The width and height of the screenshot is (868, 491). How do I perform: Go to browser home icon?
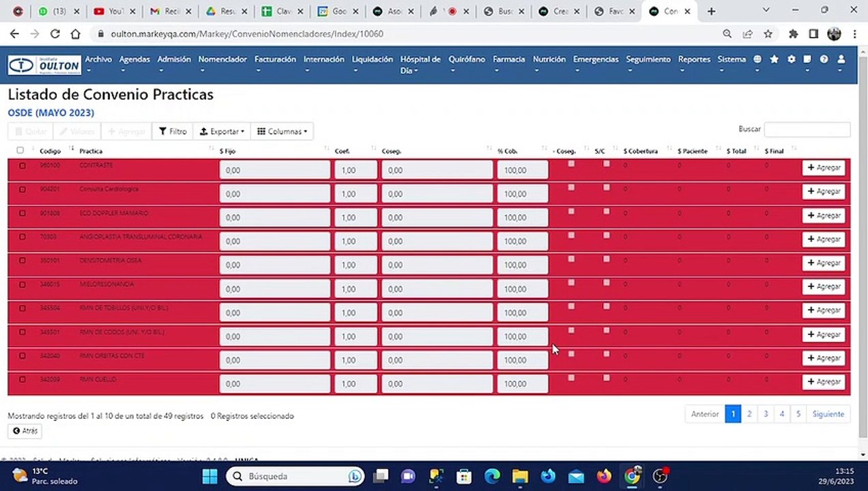[x=76, y=33]
